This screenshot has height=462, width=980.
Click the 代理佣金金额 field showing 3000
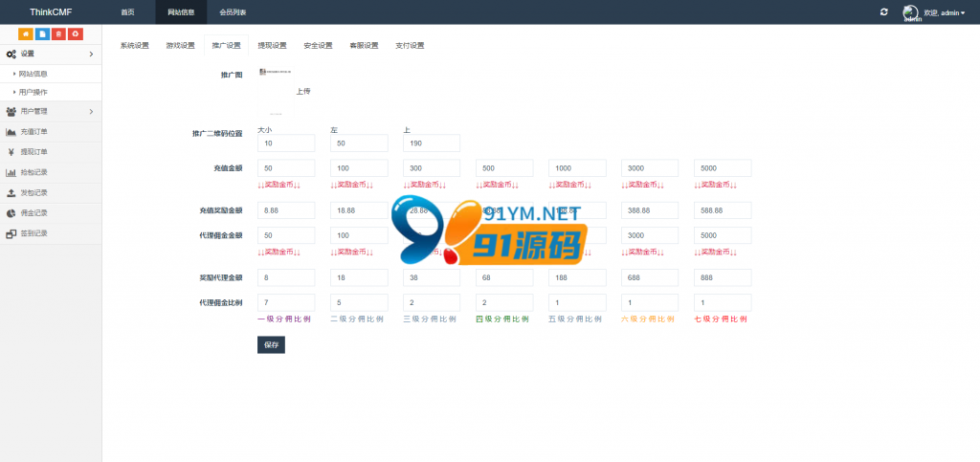pos(650,235)
